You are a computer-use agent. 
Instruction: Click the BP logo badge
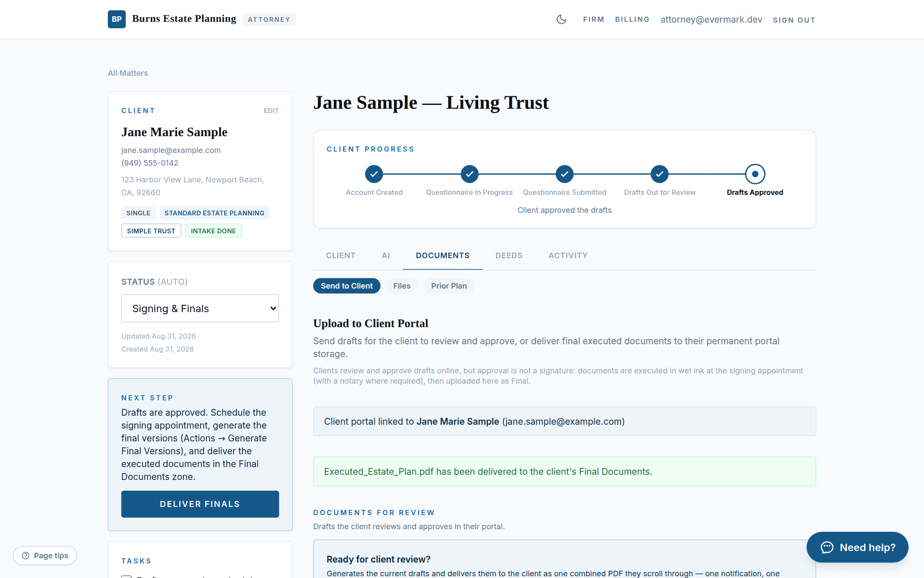click(x=116, y=19)
